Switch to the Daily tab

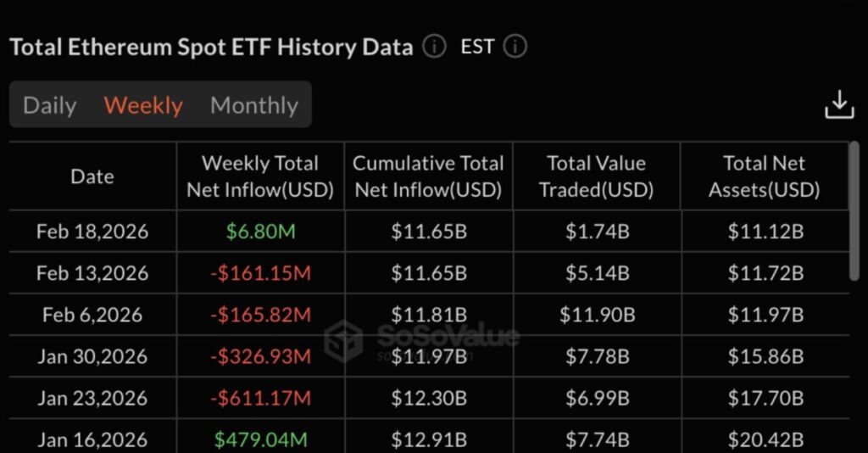tap(50, 105)
